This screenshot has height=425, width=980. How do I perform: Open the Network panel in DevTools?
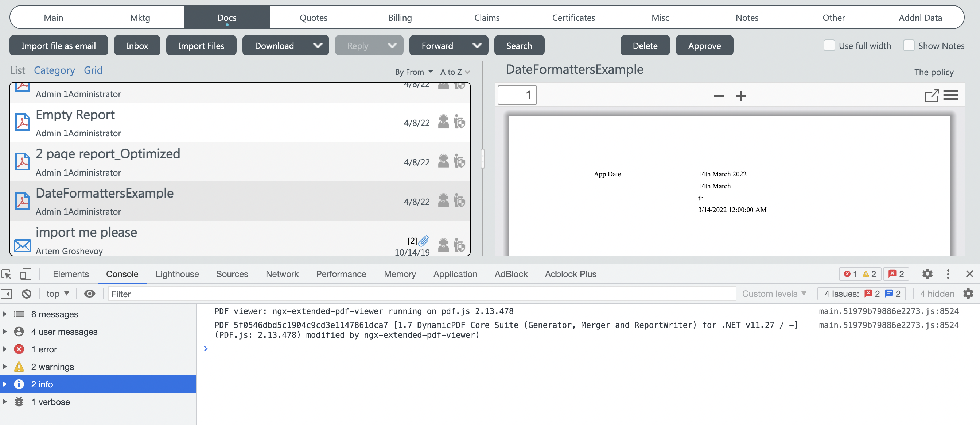click(x=282, y=274)
